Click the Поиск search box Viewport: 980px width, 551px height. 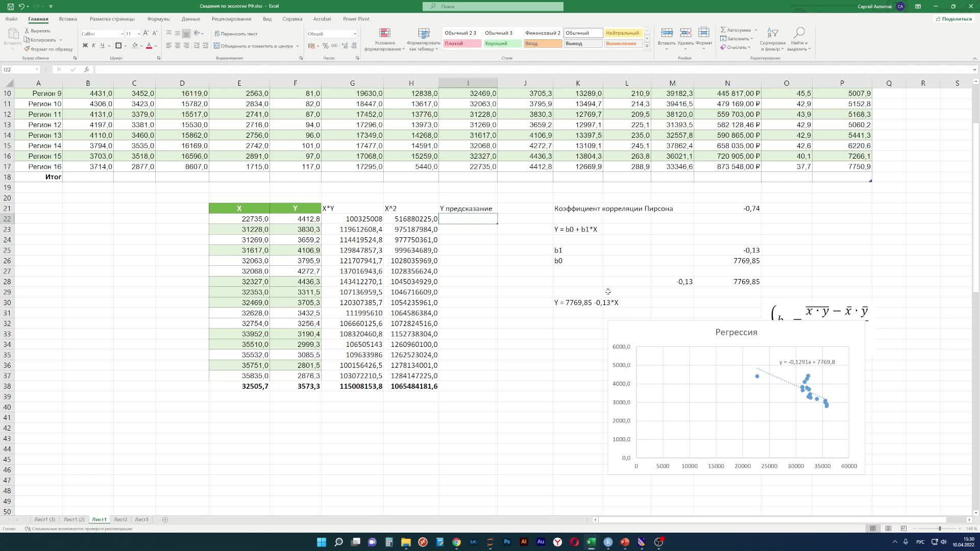(x=493, y=6)
